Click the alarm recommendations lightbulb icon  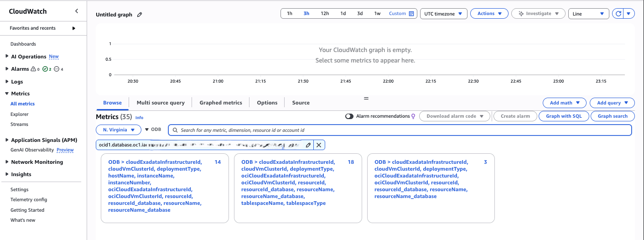tap(413, 116)
